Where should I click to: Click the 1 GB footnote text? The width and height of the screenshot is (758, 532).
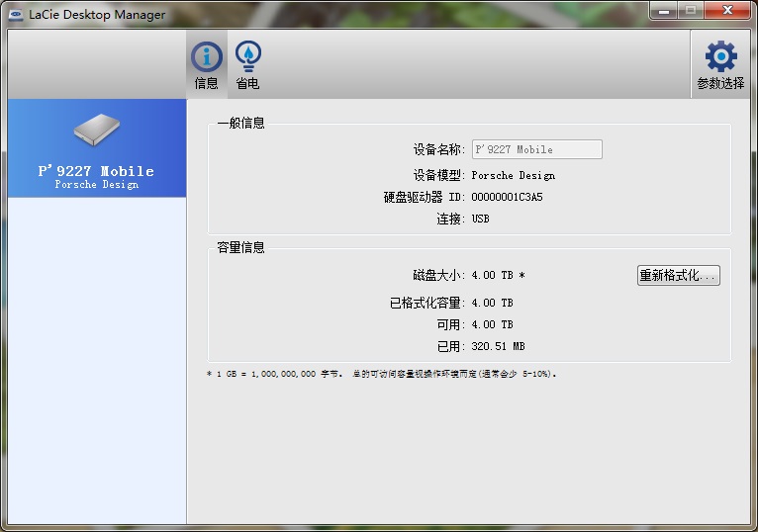381,375
